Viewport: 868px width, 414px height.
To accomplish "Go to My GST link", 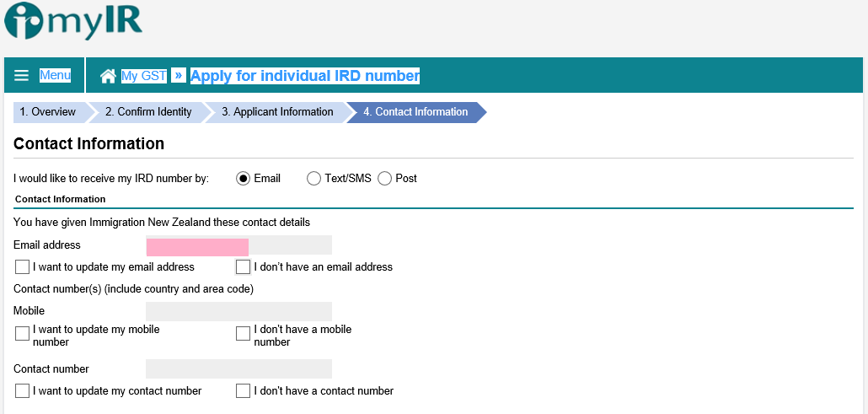I will [x=144, y=76].
